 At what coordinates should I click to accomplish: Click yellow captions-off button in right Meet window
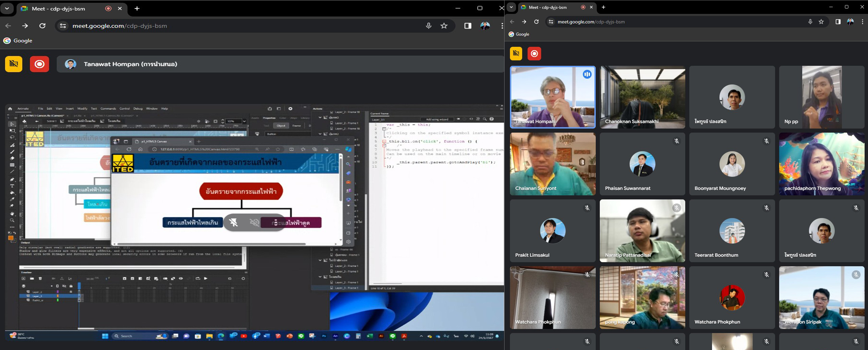[516, 53]
